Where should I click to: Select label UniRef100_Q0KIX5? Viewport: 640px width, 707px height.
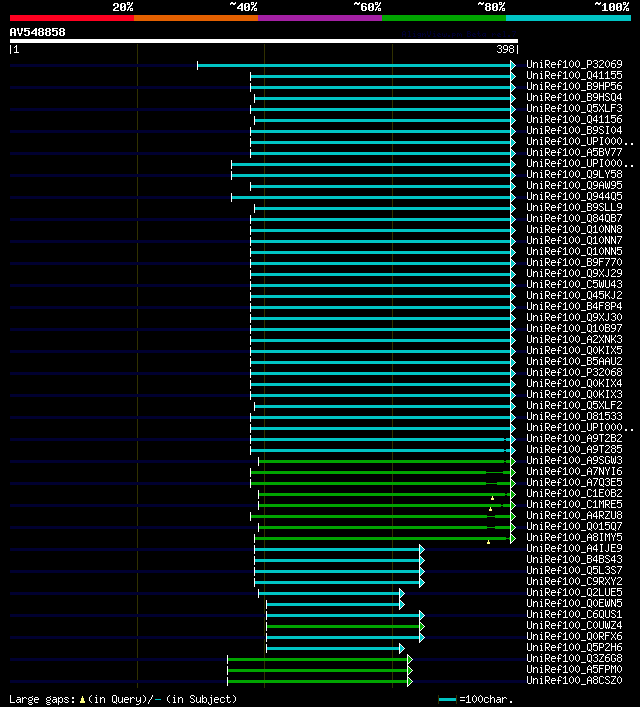point(574,350)
